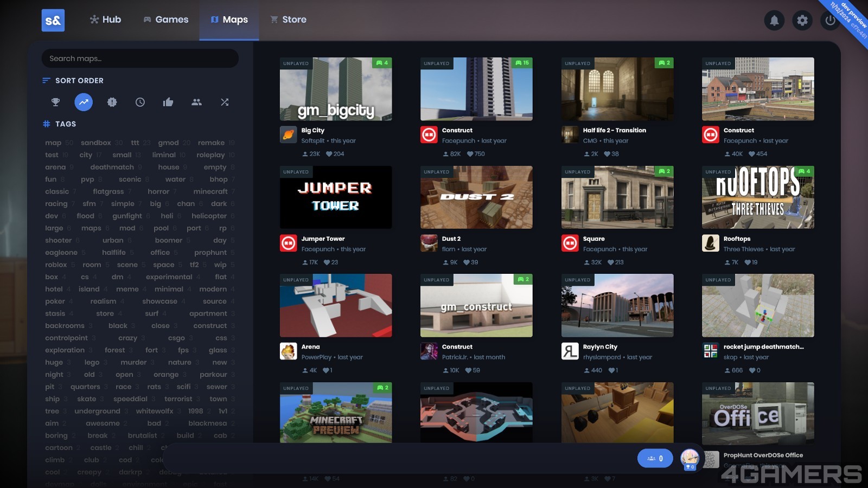Click the TAGS heading
The image size is (868, 488).
(66, 124)
